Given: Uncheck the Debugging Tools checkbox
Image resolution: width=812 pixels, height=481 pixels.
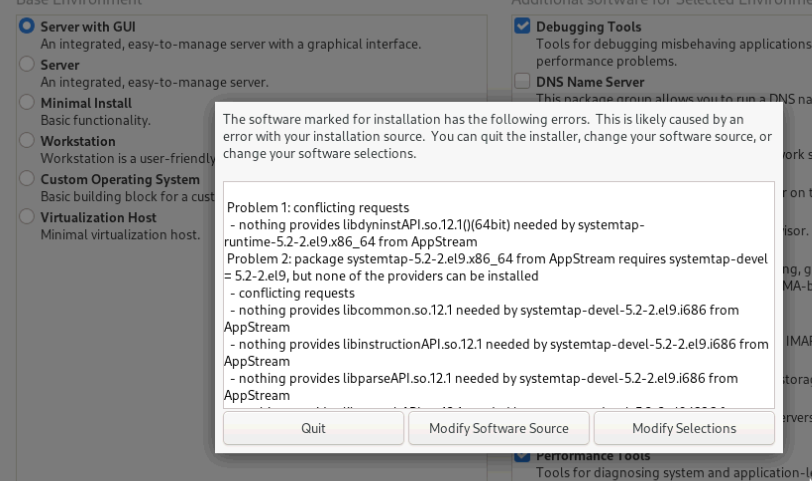Looking at the screenshot, I should point(522,27).
